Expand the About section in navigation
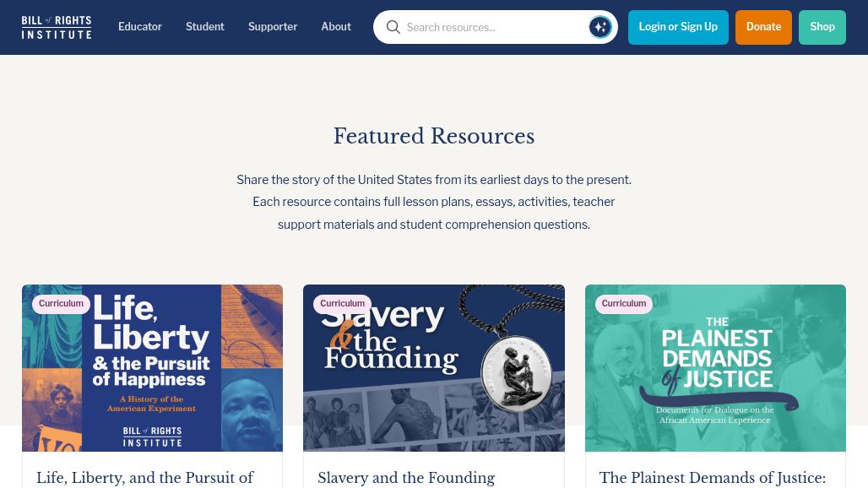Image resolution: width=868 pixels, height=488 pixels. point(336,26)
